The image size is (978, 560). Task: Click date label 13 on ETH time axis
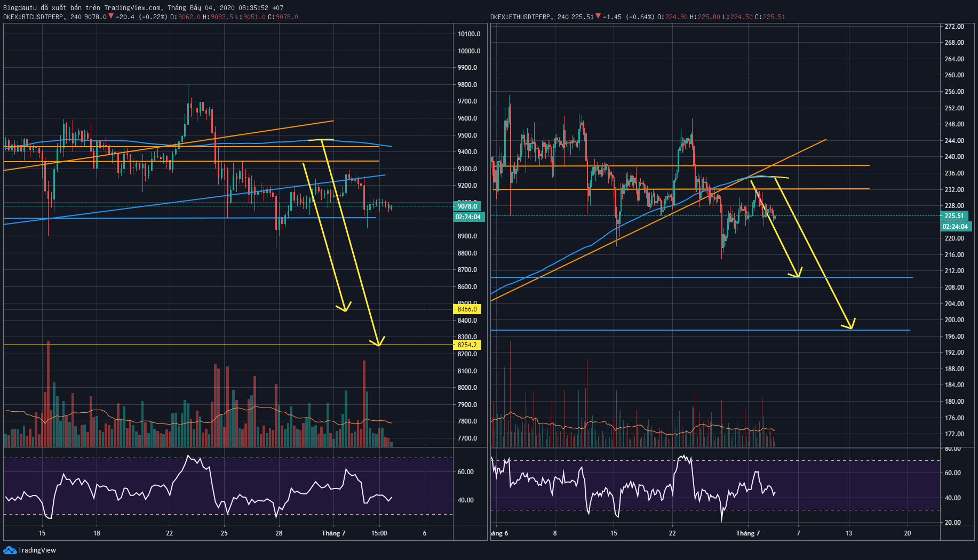click(849, 533)
